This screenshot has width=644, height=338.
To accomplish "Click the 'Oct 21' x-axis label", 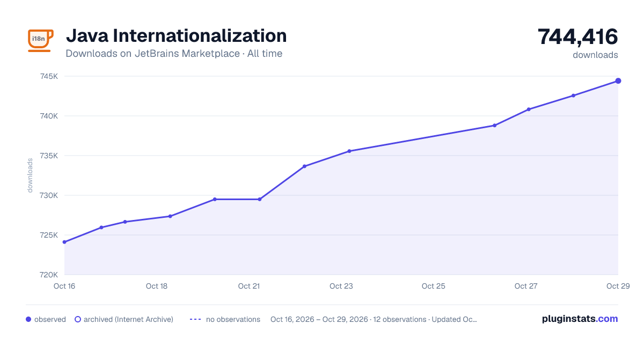I will (x=249, y=286).
